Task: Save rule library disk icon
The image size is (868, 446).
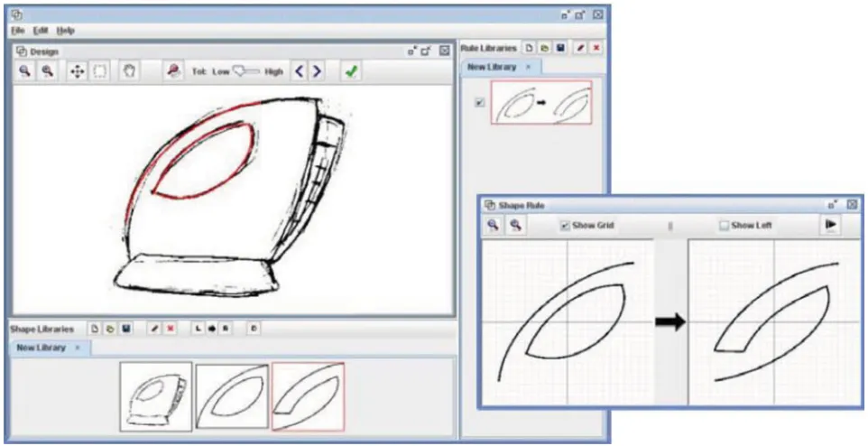Action: pos(560,48)
